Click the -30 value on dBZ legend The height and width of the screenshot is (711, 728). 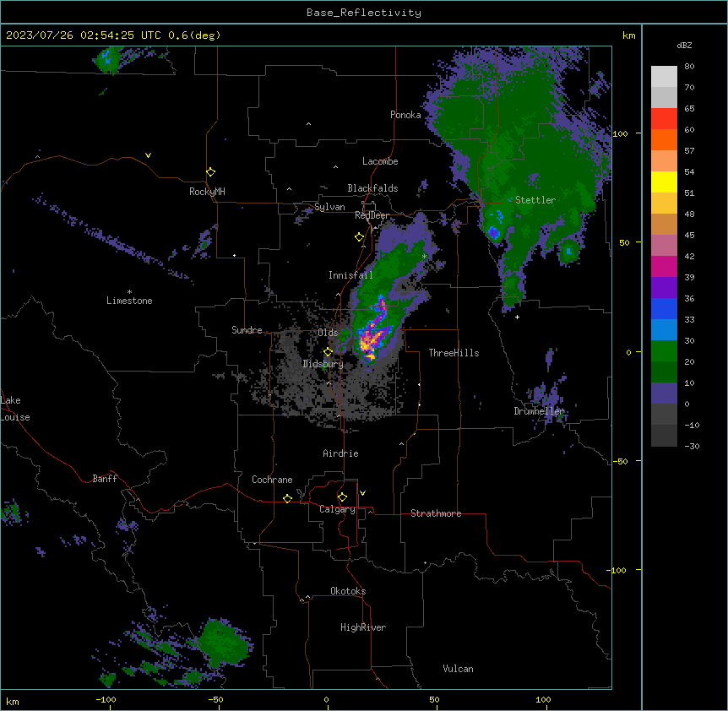692,446
